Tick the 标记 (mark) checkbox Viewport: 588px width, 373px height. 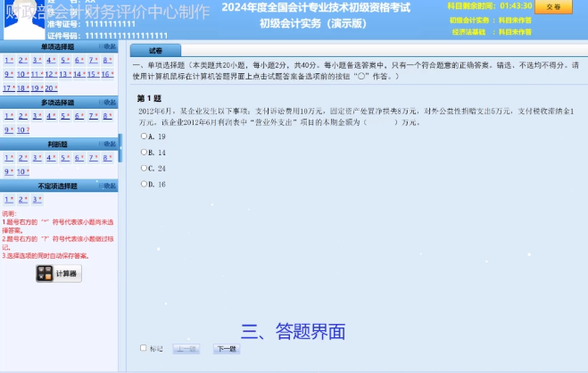click(144, 348)
